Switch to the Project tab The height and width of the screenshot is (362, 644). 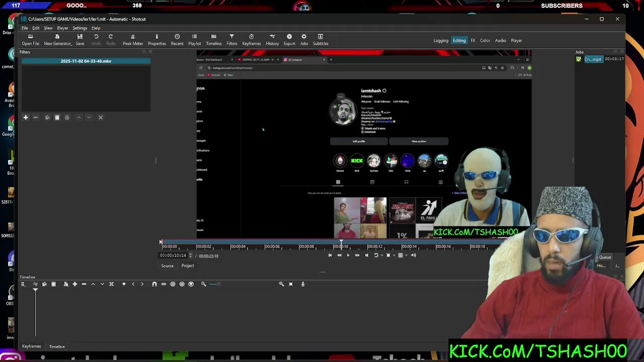coord(188,266)
